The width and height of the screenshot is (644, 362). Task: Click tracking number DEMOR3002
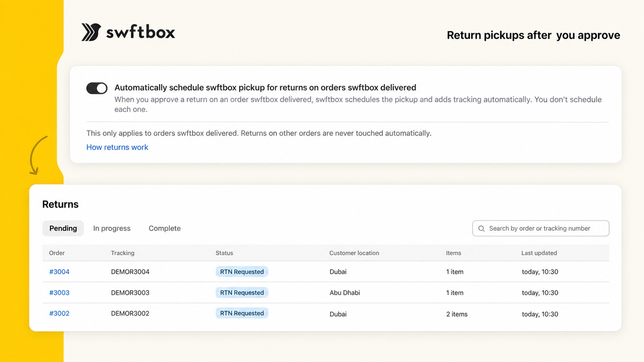tap(130, 313)
